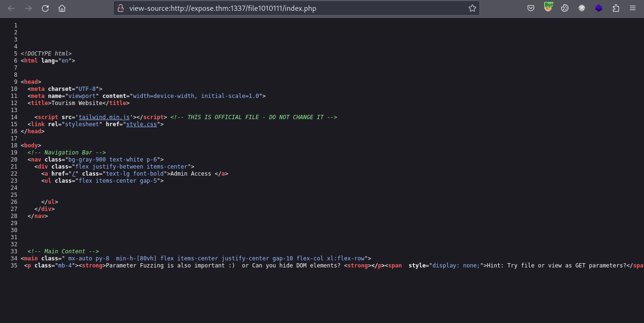Go forward to the next page

28,8
